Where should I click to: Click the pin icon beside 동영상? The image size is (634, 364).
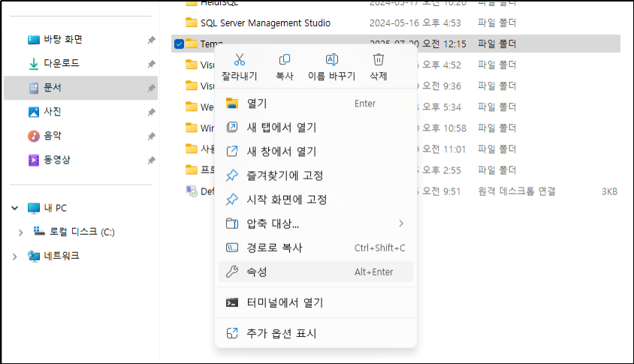(x=151, y=160)
